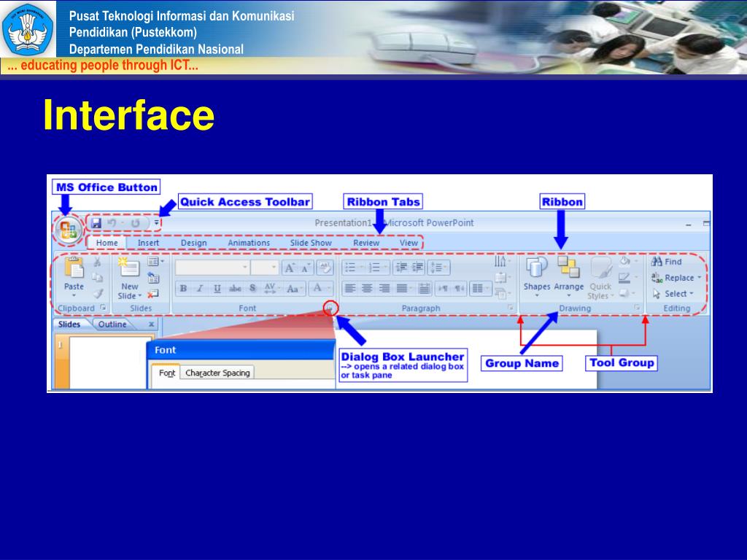
Task: Open the Shapes gallery
Action: [x=537, y=276]
